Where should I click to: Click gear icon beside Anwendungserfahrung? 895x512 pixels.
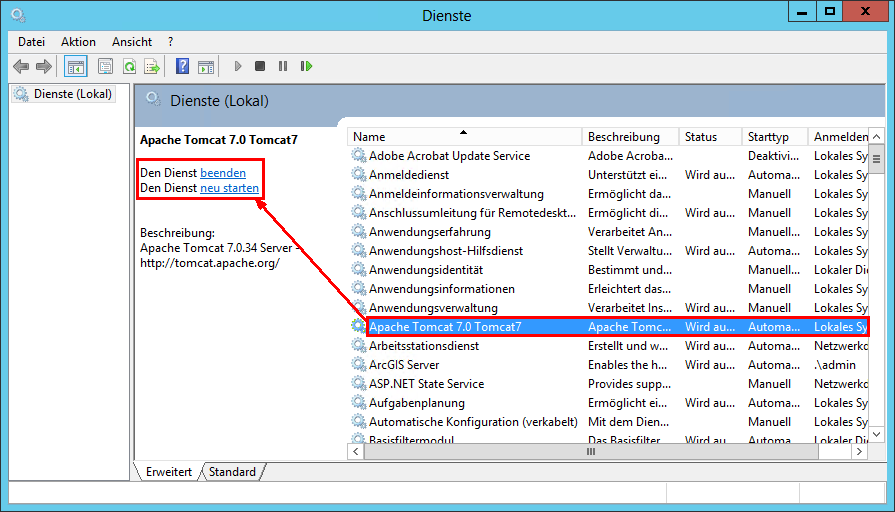(x=358, y=231)
